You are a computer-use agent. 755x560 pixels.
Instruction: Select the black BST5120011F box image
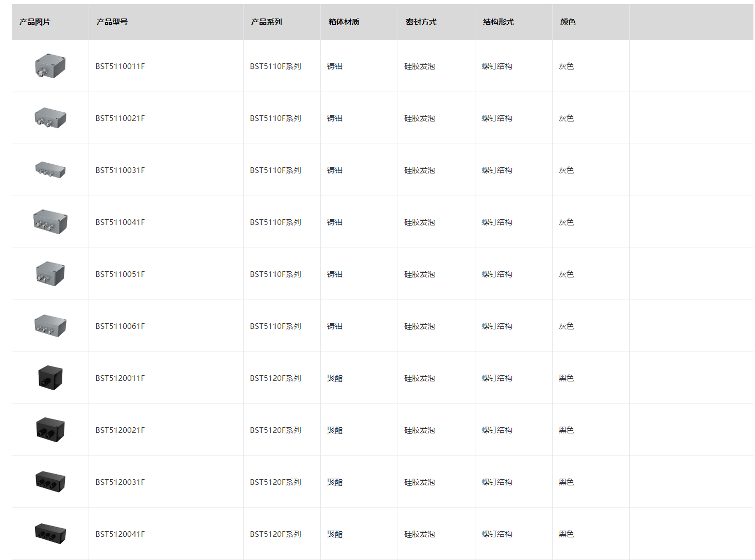pyautogui.click(x=50, y=378)
